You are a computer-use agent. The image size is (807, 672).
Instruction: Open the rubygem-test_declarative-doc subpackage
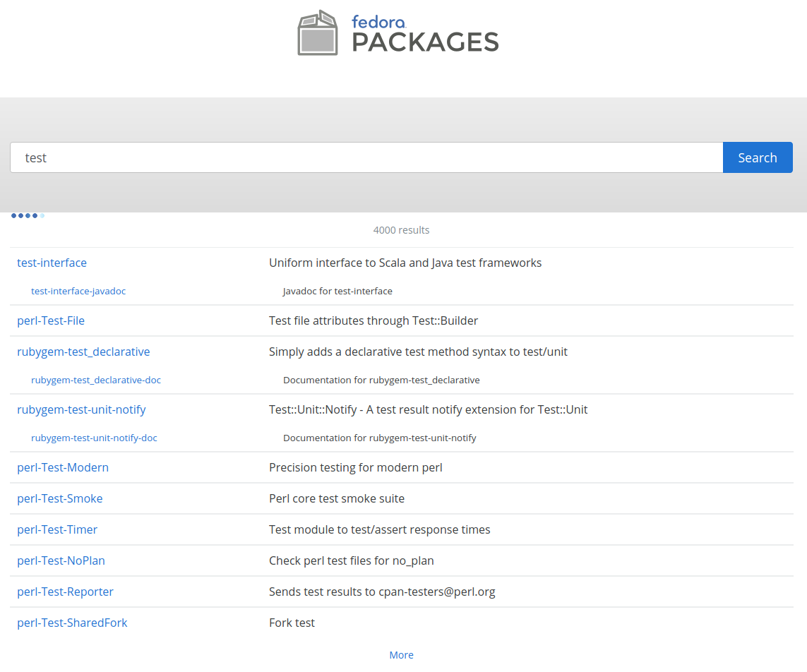click(x=96, y=380)
